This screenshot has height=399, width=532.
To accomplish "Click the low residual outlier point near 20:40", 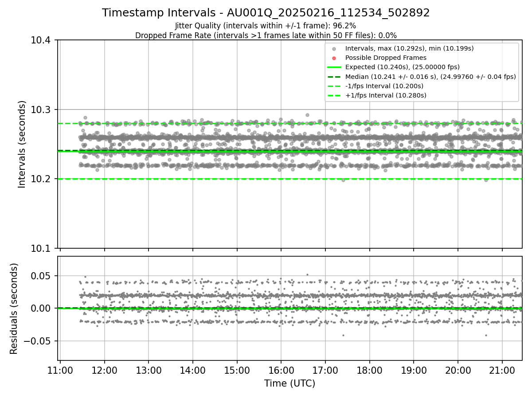I will pyautogui.click(x=486, y=335).
